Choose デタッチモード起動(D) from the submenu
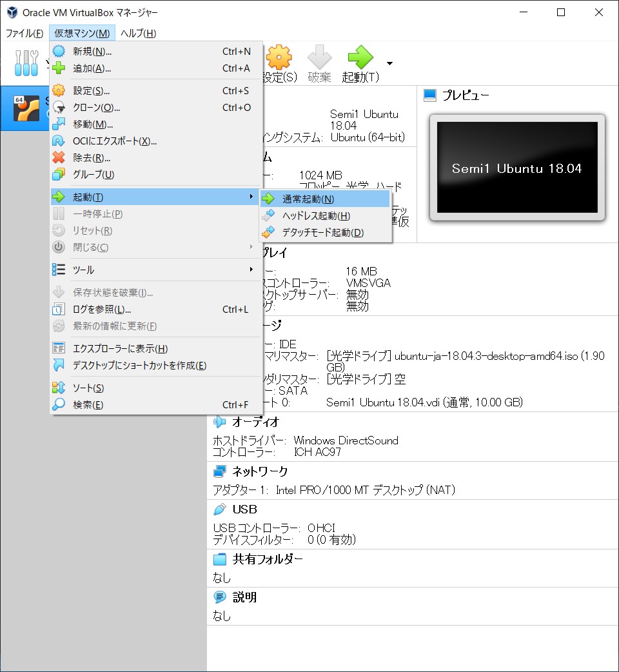Viewport: 619px width, 672px height. tap(325, 232)
